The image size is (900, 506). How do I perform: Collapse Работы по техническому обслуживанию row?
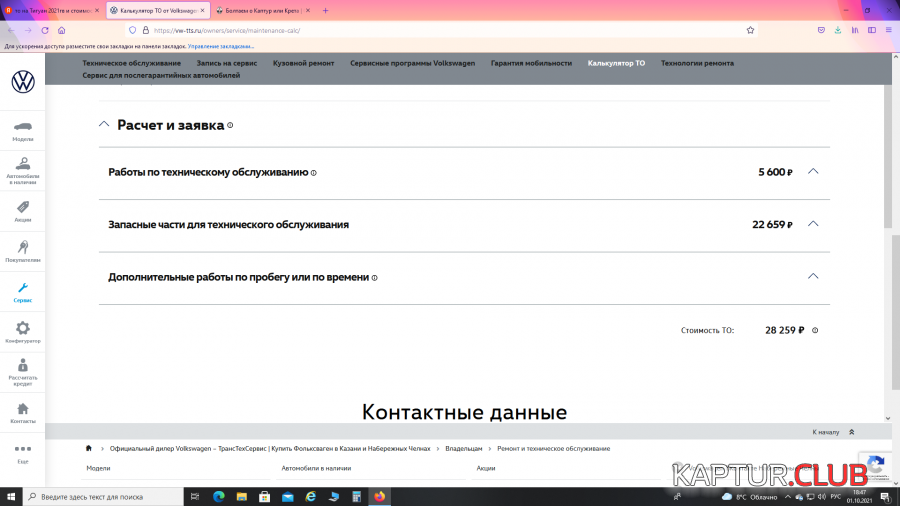pyautogui.click(x=813, y=172)
